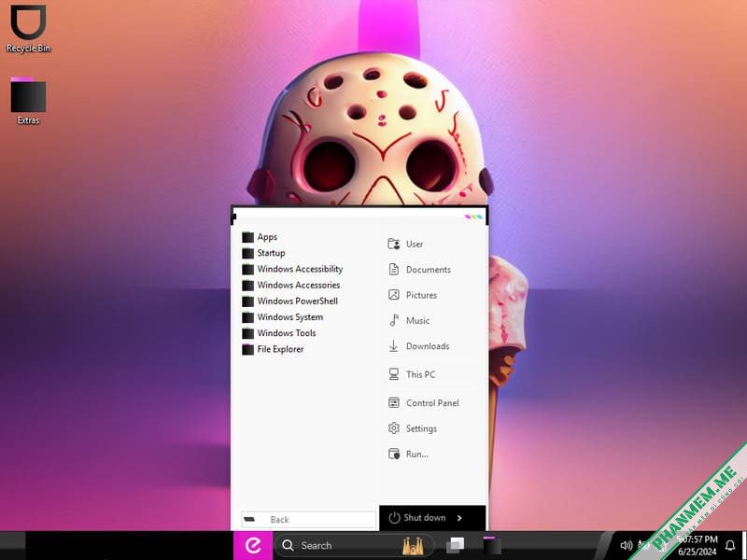
Task: Click the taskbar Search box
Action: tap(355, 545)
